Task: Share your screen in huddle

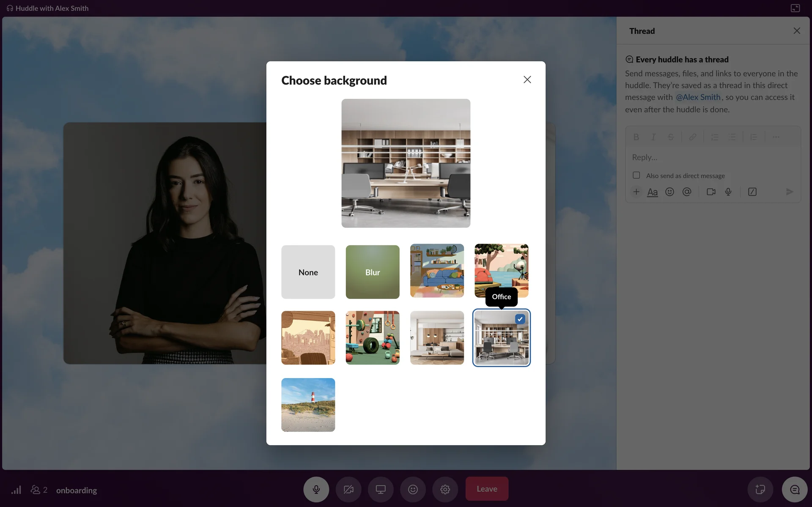Action: (381, 489)
